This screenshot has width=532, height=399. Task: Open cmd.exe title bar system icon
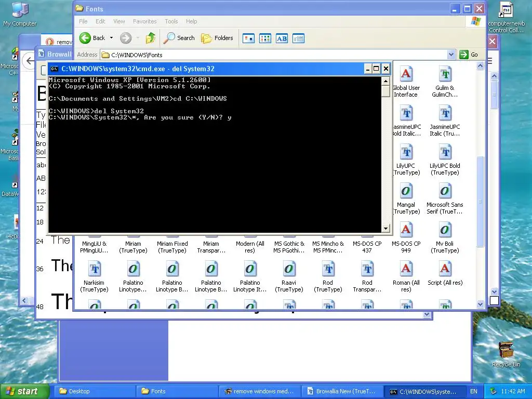(54, 69)
